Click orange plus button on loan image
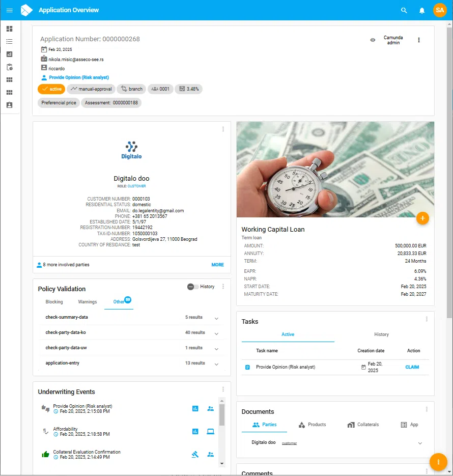The width and height of the screenshot is (453, 476). [422, 218]
